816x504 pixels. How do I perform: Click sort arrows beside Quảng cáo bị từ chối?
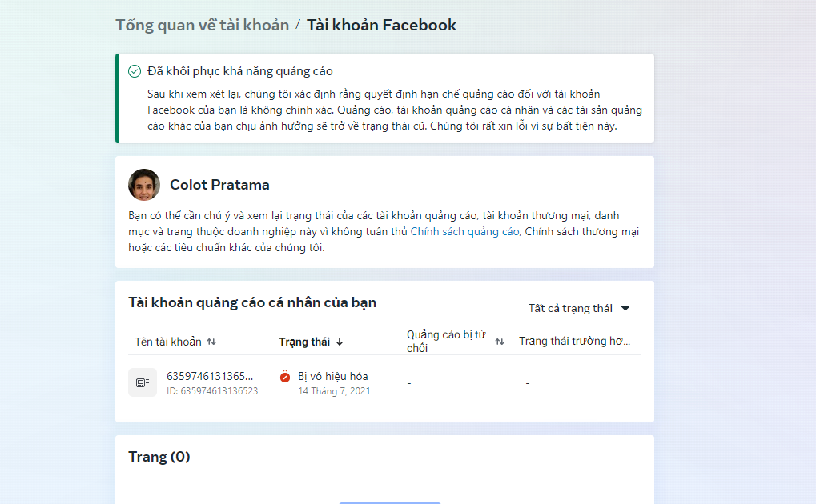coord(500,342)
